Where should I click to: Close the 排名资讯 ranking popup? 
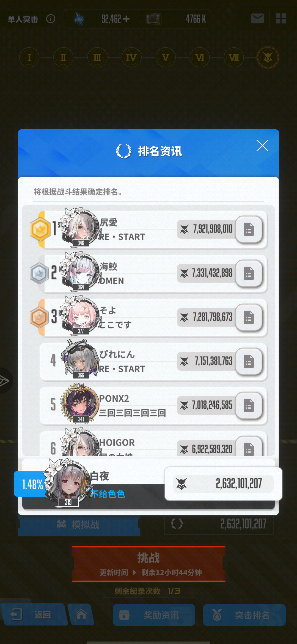coord(262,146)
